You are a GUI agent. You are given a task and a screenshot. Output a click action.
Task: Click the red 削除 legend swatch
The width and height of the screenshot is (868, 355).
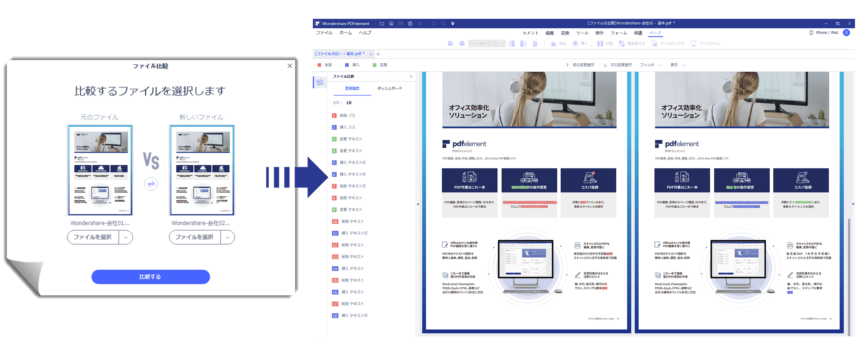319,65
